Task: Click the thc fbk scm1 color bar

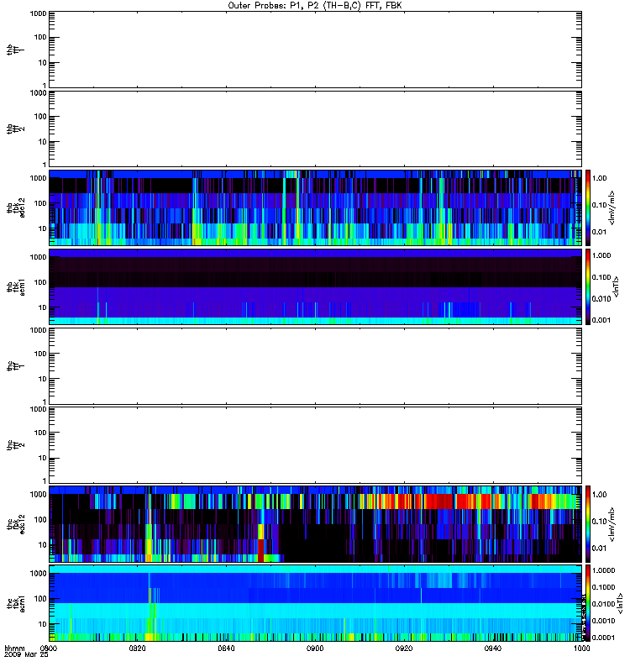Action: 588,603
